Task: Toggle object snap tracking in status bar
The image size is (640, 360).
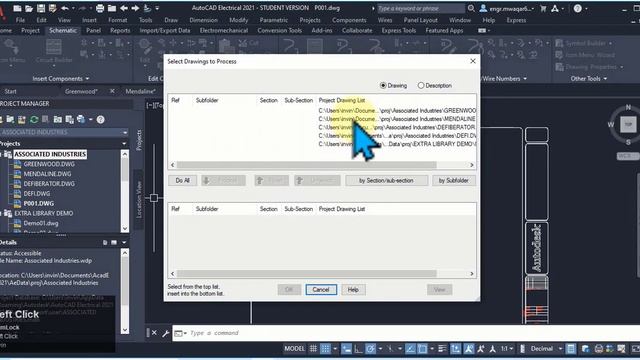Action: click(410, 349)
